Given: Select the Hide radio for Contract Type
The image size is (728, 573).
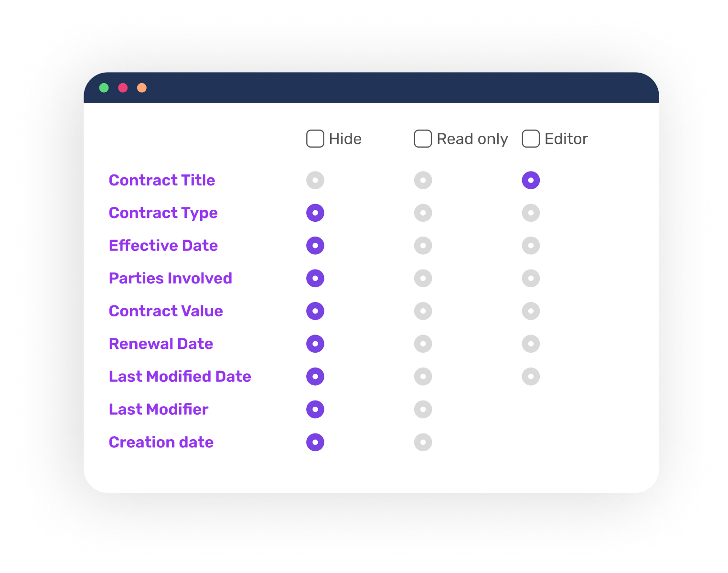Looking at the screenshot, I should point(315,213).
